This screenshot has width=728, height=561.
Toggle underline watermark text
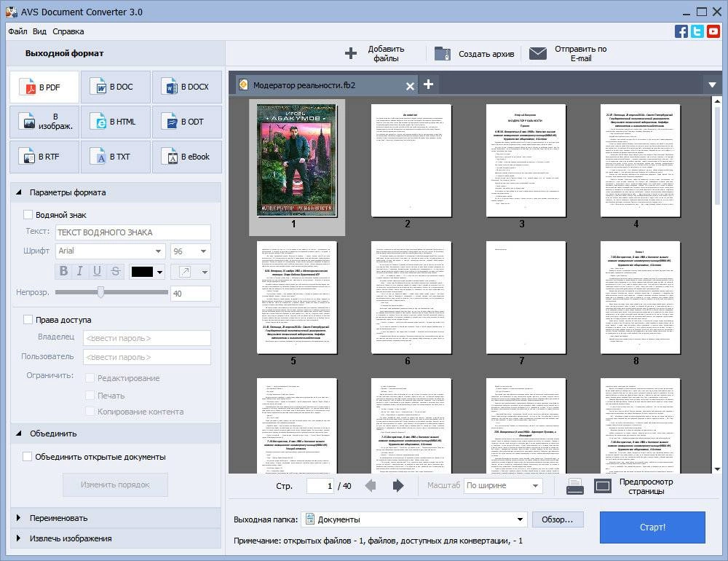[x=97, y=271]
